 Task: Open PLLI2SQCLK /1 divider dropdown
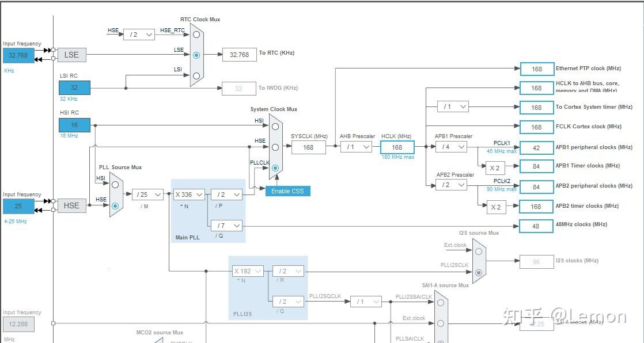pyautogui.click(x=366, y=301)
